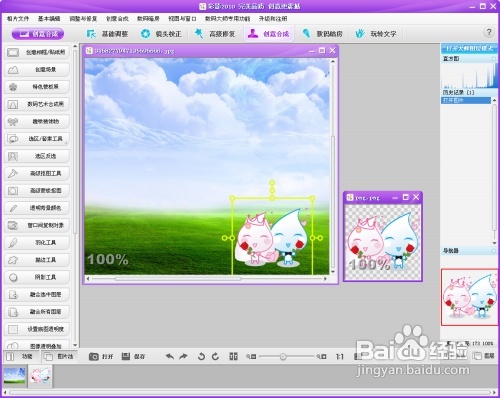Click the 图层 layers button at bottom right
This screenshot has height=398, width=500.
(485, 356)
